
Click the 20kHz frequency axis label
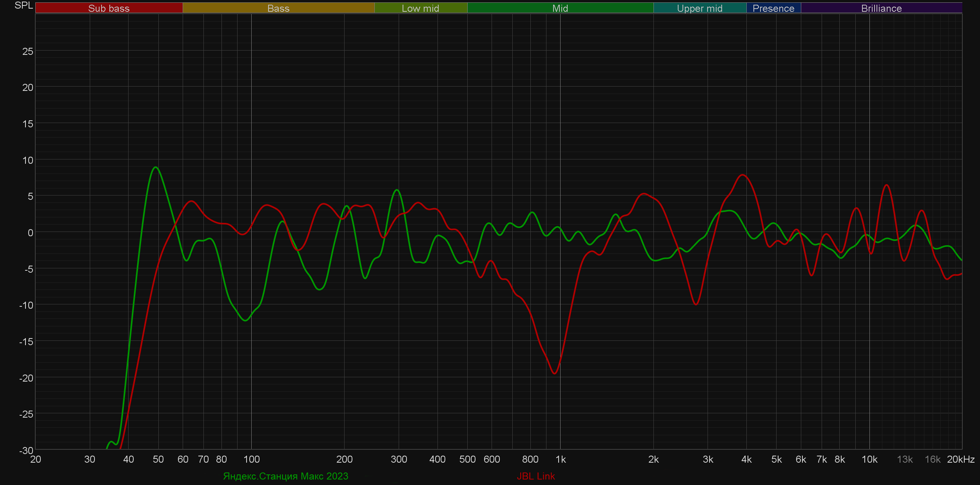pos(960,459)
